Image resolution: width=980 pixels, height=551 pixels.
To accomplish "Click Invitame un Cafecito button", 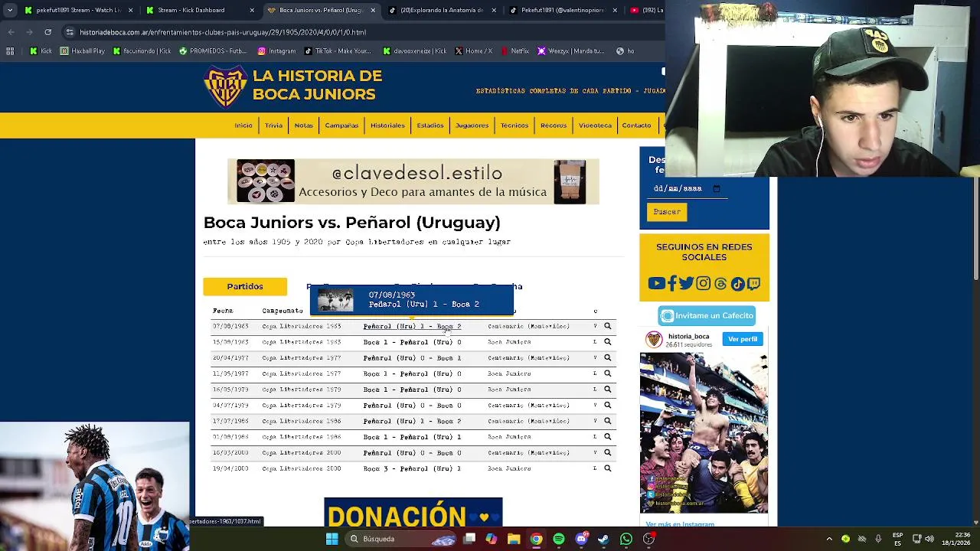I will pos(707,316).
